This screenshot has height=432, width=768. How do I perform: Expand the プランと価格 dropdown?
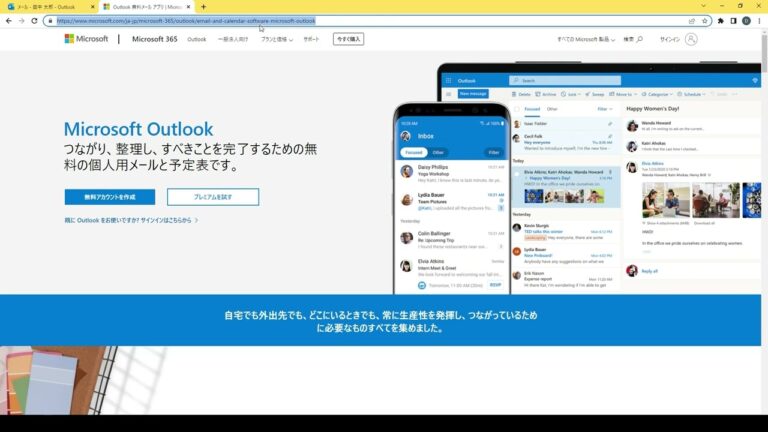pos(277,39)
